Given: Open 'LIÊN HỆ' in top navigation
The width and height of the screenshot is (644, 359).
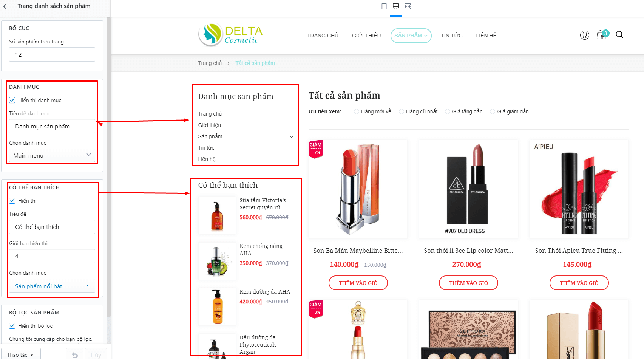Looking at the screenshot, I should pos(486,36).
